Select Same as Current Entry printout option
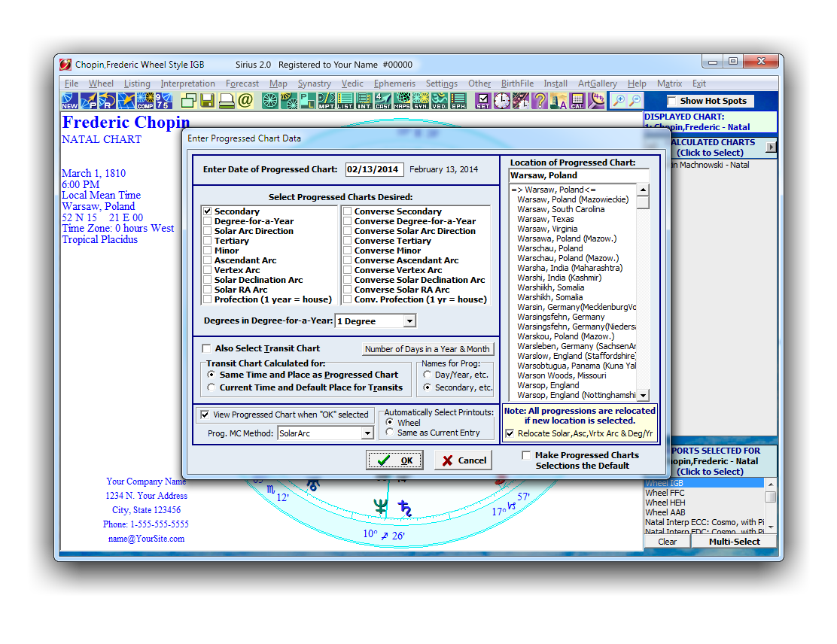The width and height of the screenshot is (837, 644). 390,432
